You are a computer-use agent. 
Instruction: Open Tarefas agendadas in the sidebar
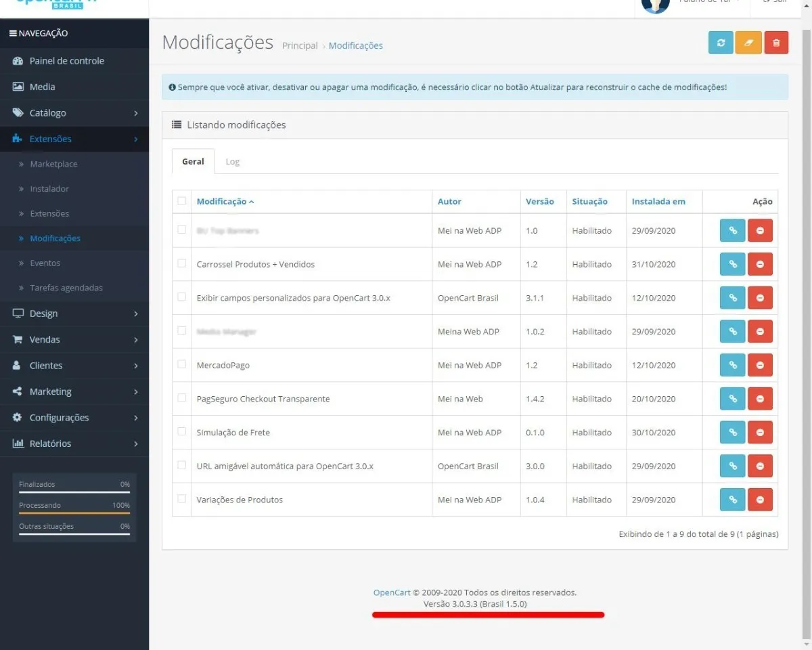point(66,288)
